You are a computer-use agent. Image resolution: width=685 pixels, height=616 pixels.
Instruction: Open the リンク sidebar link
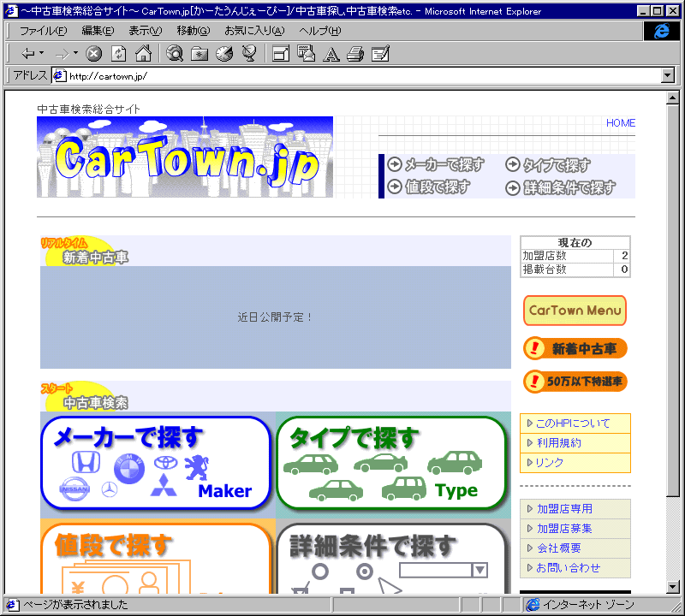[550, 462]
